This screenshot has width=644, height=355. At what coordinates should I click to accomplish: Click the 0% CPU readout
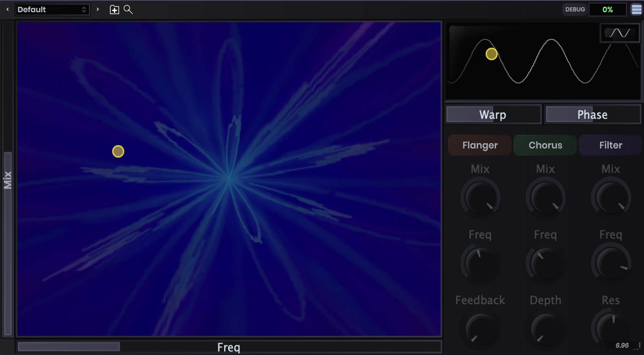point(608,10)
